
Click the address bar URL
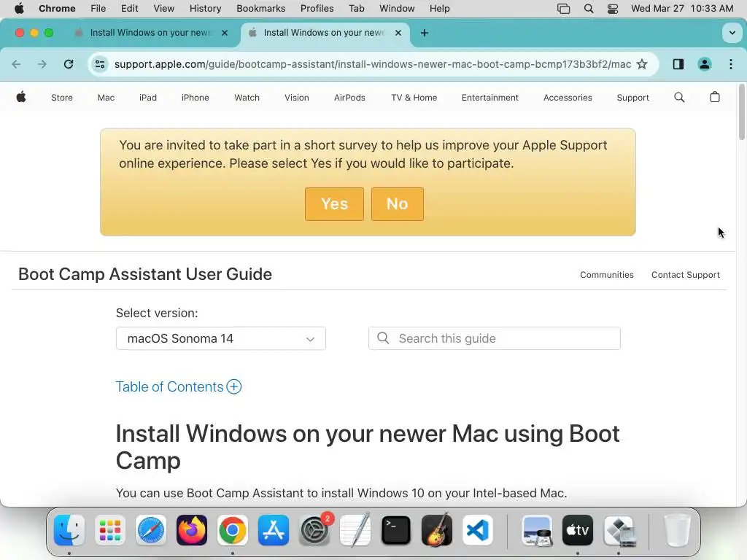point(373,64)
